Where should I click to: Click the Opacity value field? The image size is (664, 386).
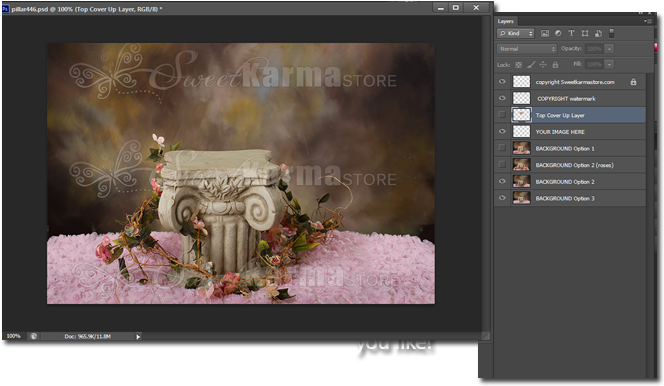(595, 49)
